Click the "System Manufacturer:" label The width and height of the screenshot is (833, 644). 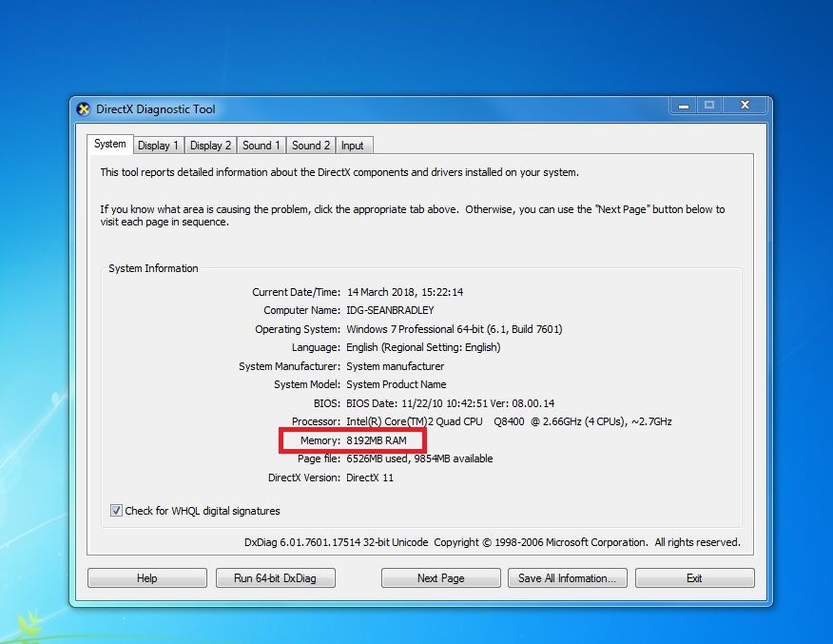[x=289, y=366]
